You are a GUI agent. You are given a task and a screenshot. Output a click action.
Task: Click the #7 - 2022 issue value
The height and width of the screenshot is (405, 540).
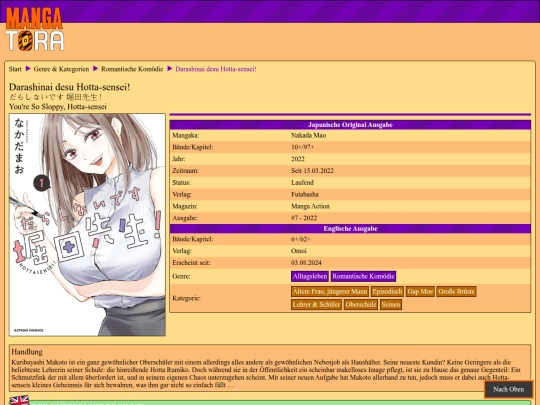(x=304, y=218)
